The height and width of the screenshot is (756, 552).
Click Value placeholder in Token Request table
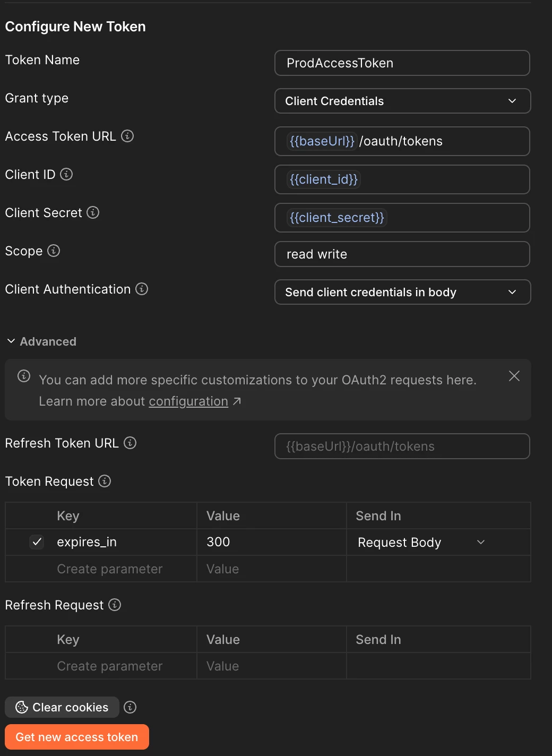223,569
